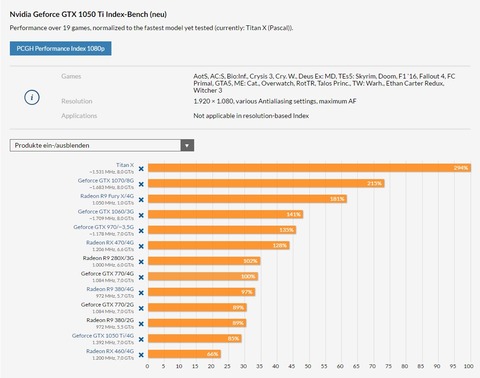Toggle off Radeon R9 380/4G entry
The height and width of the screenshot is (378, 480).
click(141, 293)
